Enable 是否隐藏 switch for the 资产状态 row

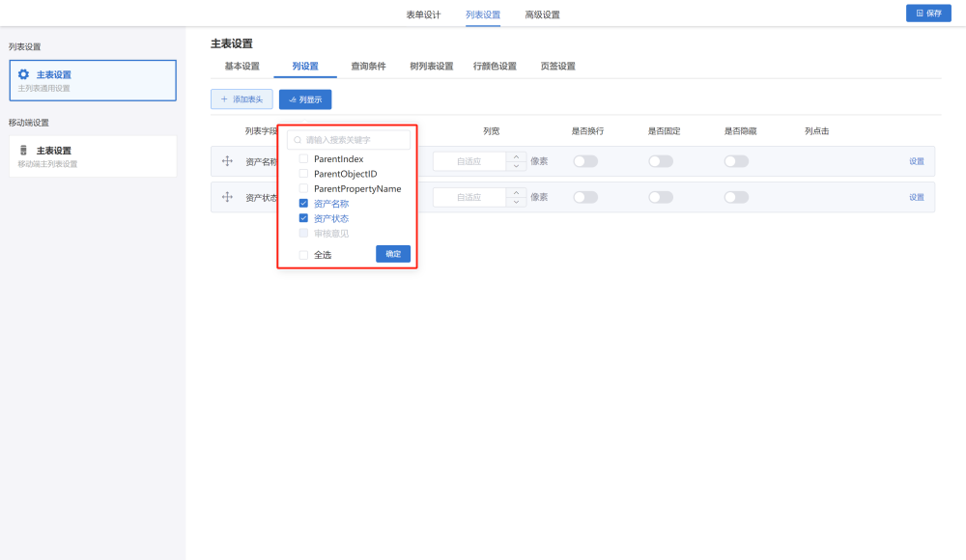[736, 197]
